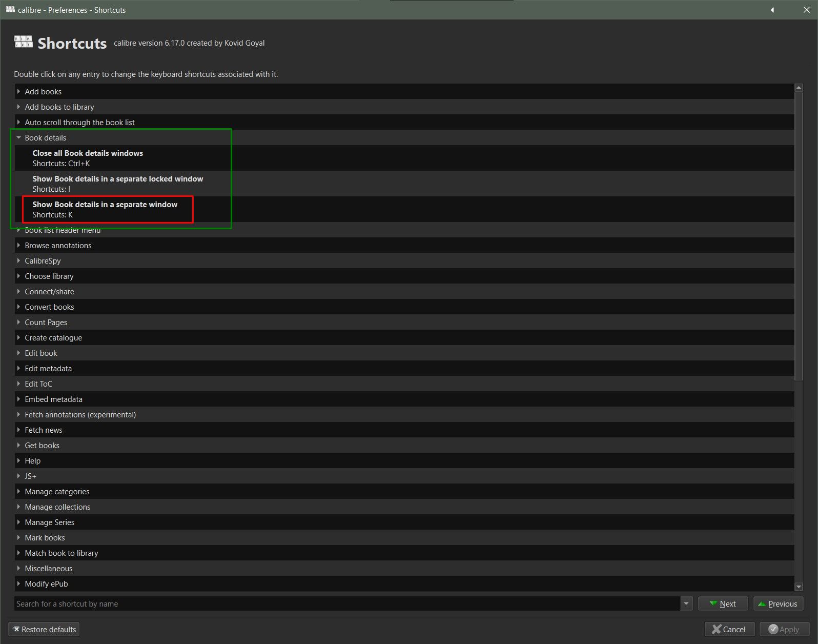Click the Match book to library row
The image size is (818, 644).
[404, 553]
